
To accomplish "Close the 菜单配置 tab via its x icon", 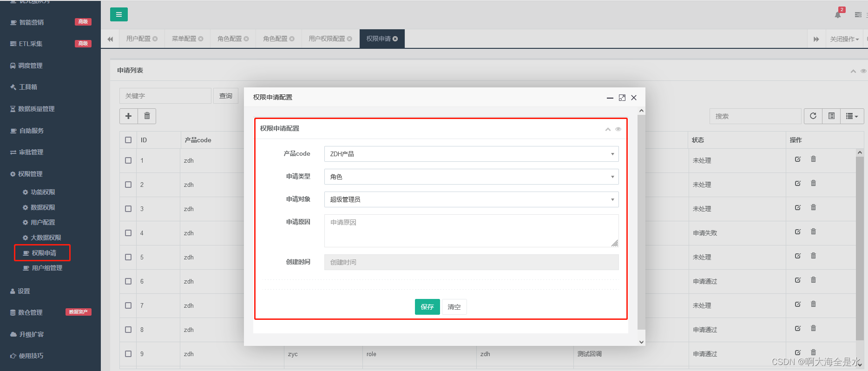I will 201,39.
